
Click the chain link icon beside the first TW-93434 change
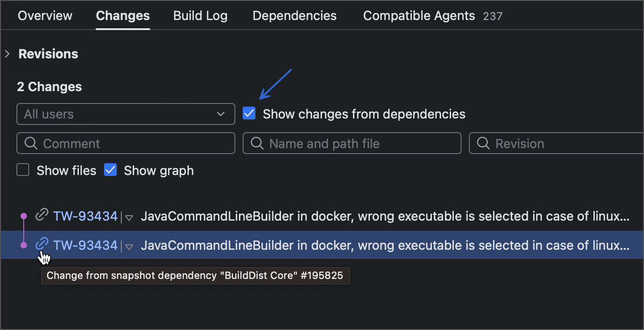point(42,214)
